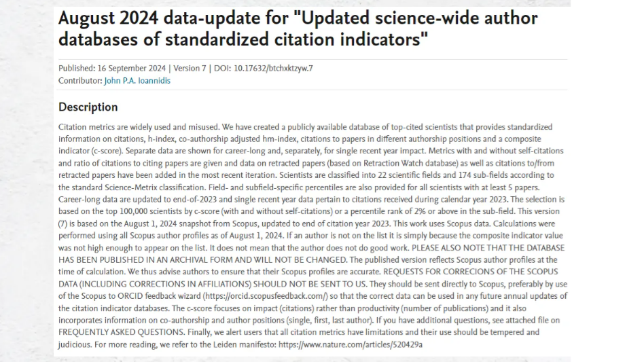This screenshot has width=644, height=362.
Task: Click the August 2024 data-update title
Action: point(298,29)
